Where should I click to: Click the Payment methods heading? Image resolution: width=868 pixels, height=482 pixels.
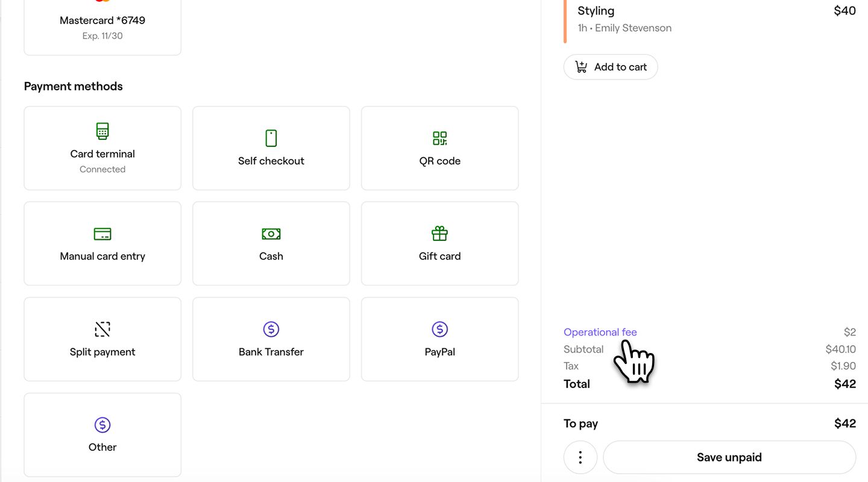click(74, 86)
